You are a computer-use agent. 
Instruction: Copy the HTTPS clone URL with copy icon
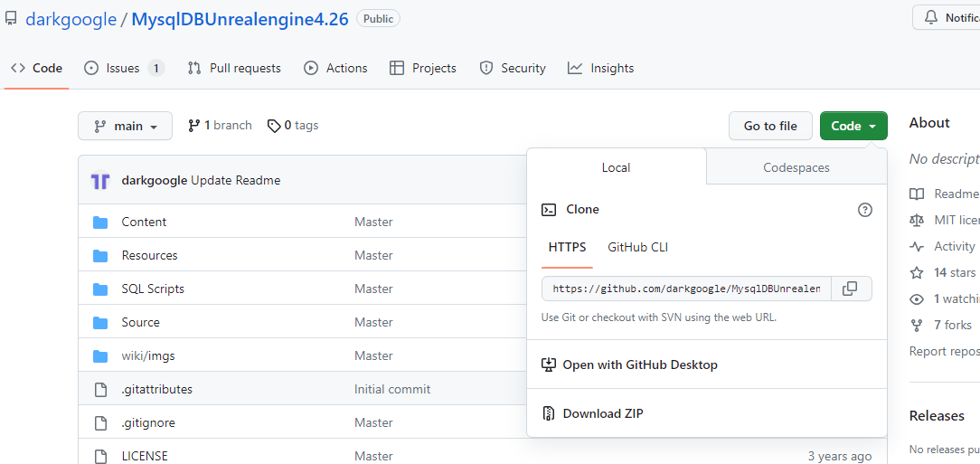click(x=850, y=289)
